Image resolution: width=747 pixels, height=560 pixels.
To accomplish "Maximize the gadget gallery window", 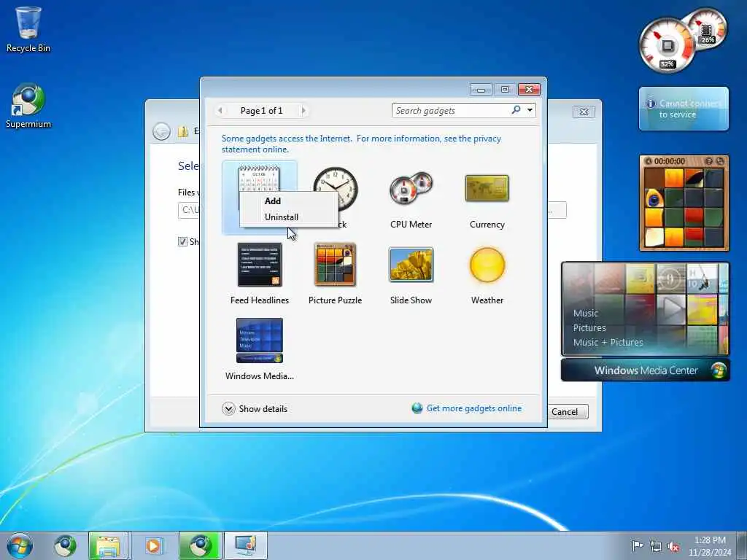I will pyautogui.click(x=505, y=90).
